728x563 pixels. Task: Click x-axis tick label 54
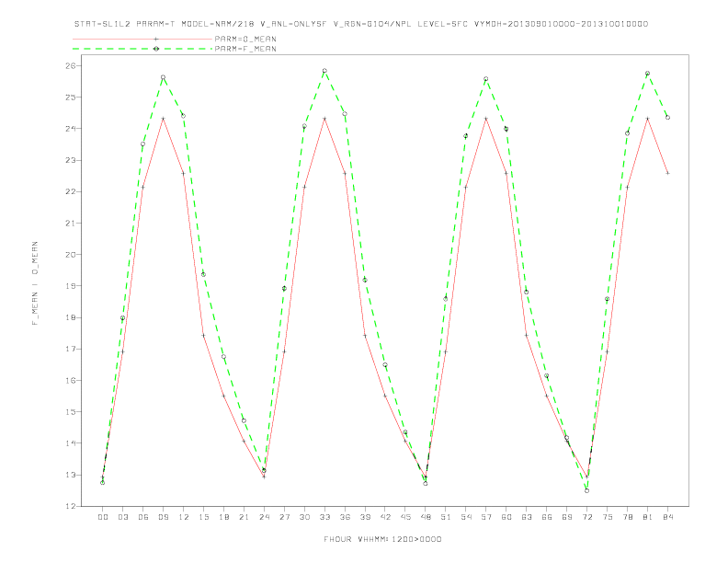pyautogui.click(x=466, y=517)
